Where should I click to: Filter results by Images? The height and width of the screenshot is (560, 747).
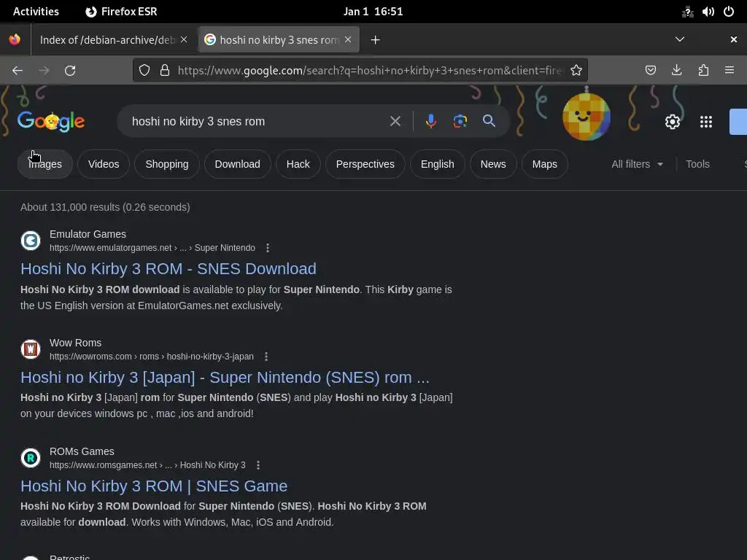point(45,164)
